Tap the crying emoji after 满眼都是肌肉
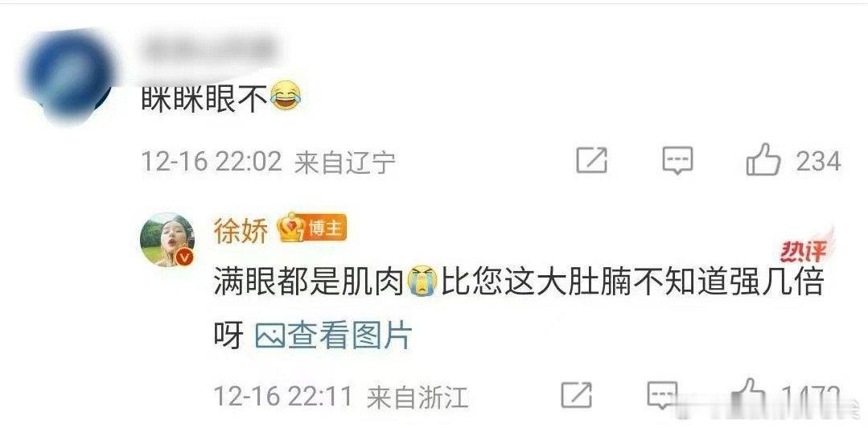This screenshot has height=428, width=868. [x=422, y=281]
